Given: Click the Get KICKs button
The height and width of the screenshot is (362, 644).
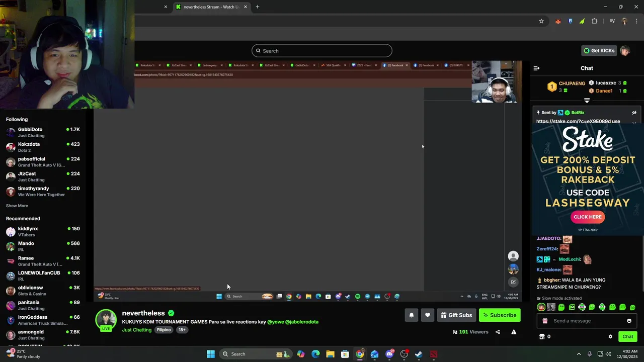Looking at the screenshot, I should 599,51.
